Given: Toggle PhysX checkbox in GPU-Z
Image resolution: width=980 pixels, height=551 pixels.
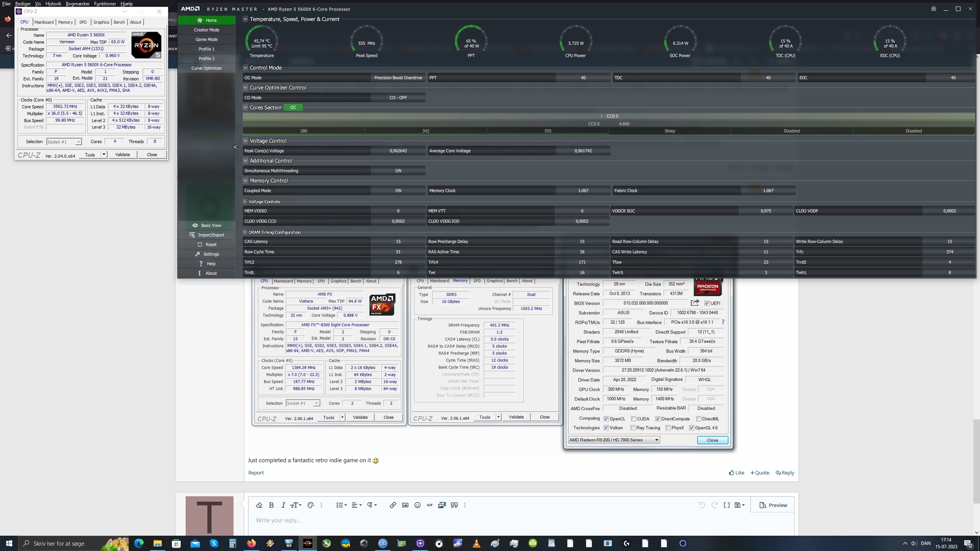Looking at the screenshot, I should (x=668, y=428).
